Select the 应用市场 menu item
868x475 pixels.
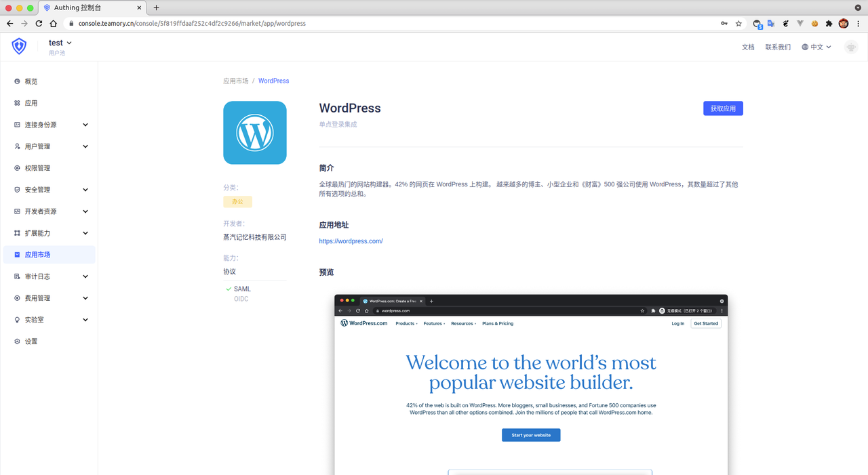49,255
